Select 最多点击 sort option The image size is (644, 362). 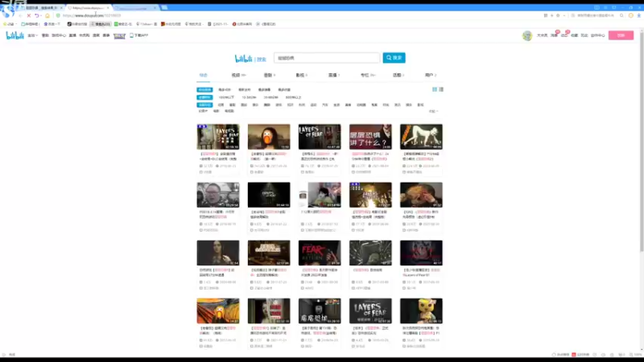[225, 89]
